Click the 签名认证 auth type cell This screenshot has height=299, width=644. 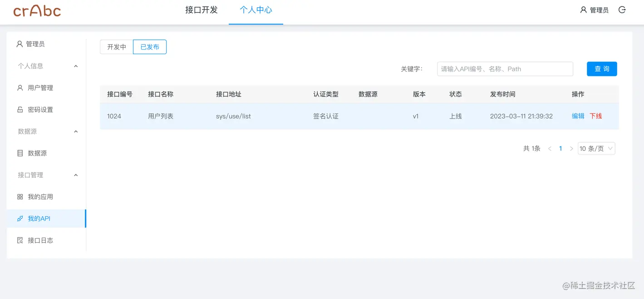(x=326, y=116)
